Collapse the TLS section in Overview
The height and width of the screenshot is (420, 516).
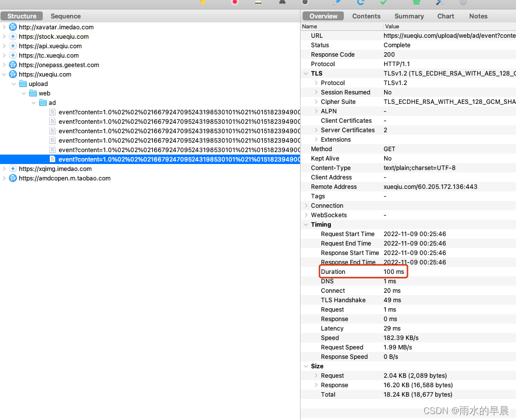306,74
